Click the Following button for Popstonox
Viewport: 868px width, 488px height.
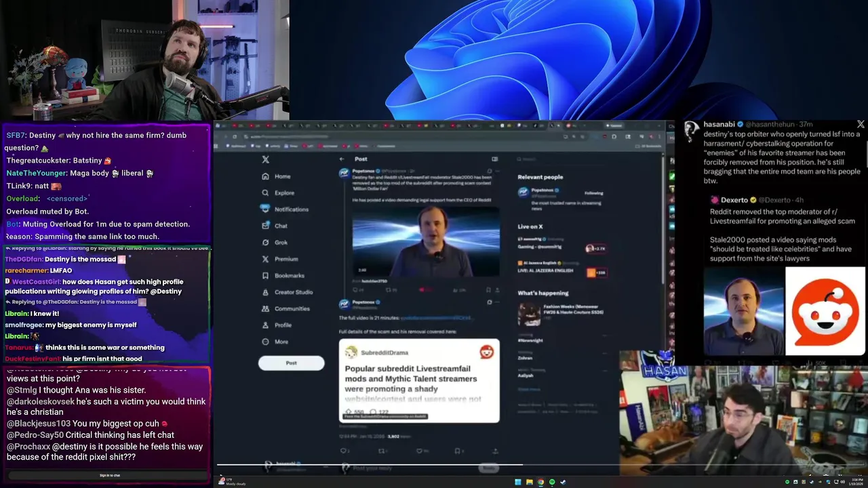click(593, 192)
